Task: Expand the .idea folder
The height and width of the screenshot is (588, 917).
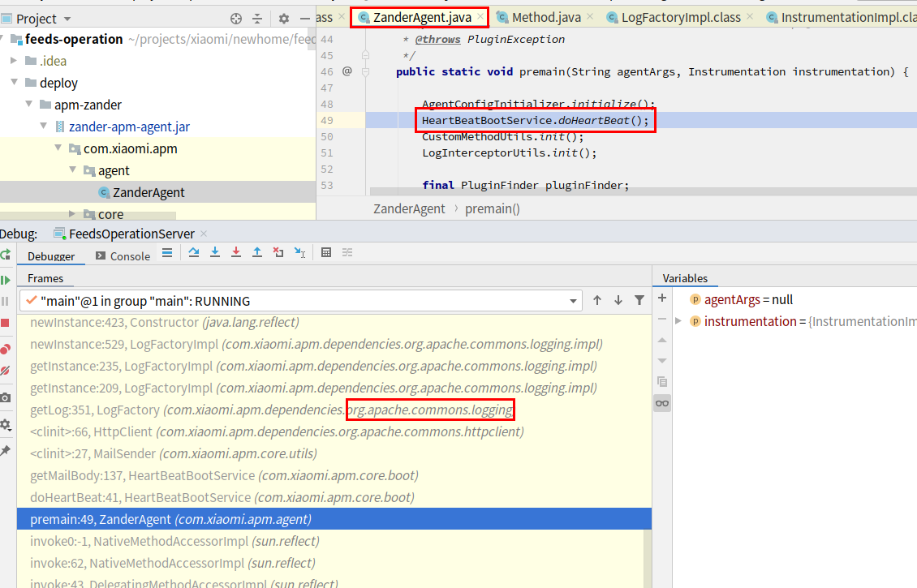Action: (x=14, y=61)
